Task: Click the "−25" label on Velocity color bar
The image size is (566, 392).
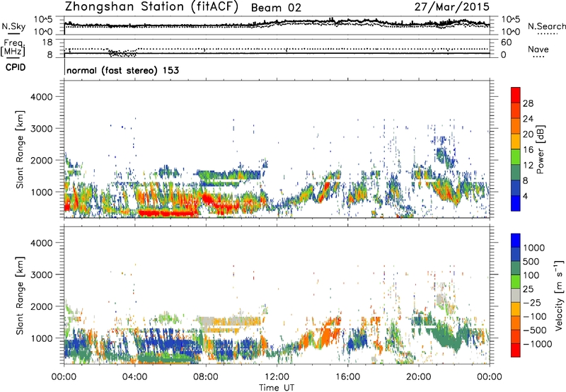Action: (x=532, y=302)
